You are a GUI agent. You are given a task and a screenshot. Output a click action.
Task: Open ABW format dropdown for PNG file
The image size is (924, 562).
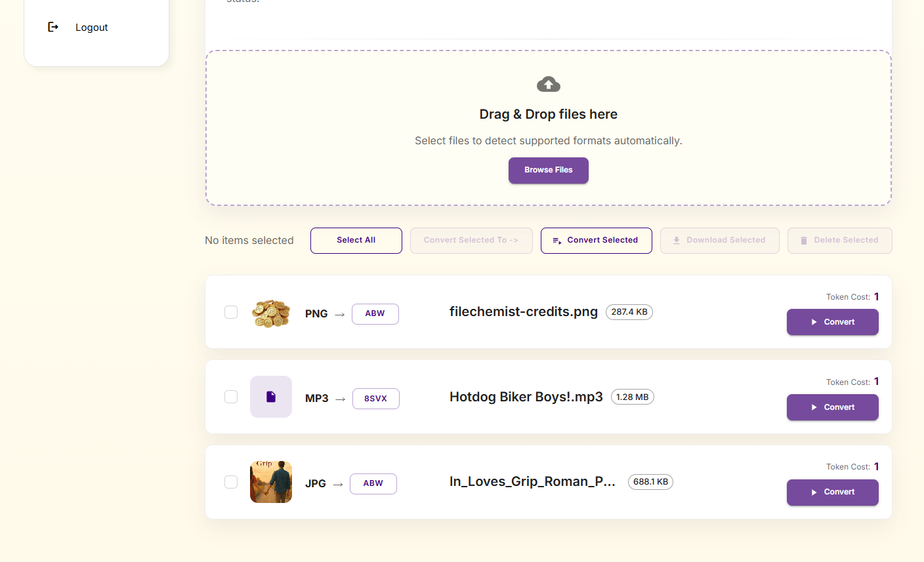[375, 313]
